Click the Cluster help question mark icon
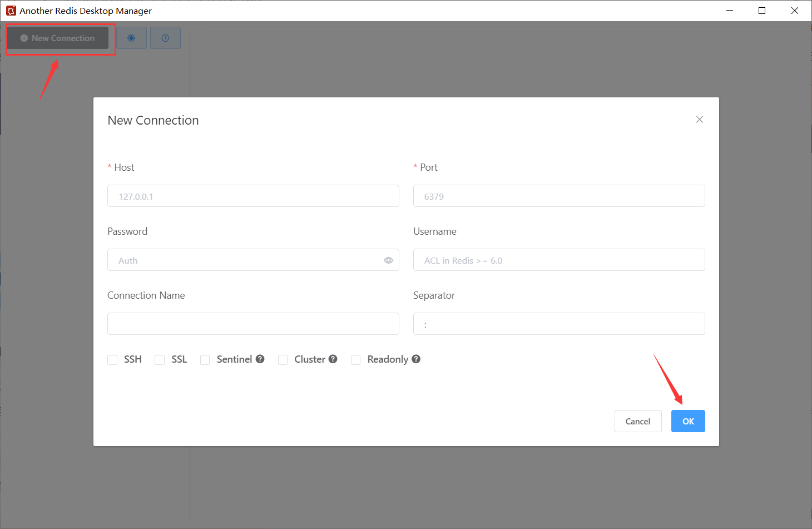 tap(333, 359)
